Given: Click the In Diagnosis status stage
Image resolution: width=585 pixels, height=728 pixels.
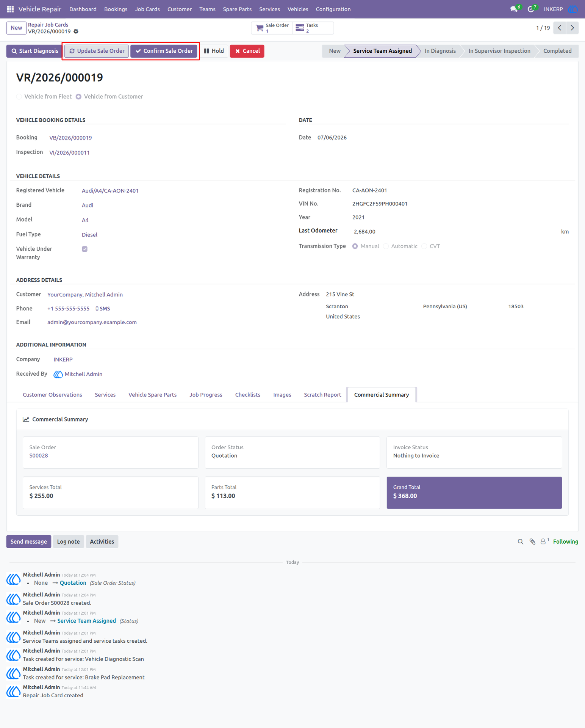Looking at the screenshot, I should point(440,51).
